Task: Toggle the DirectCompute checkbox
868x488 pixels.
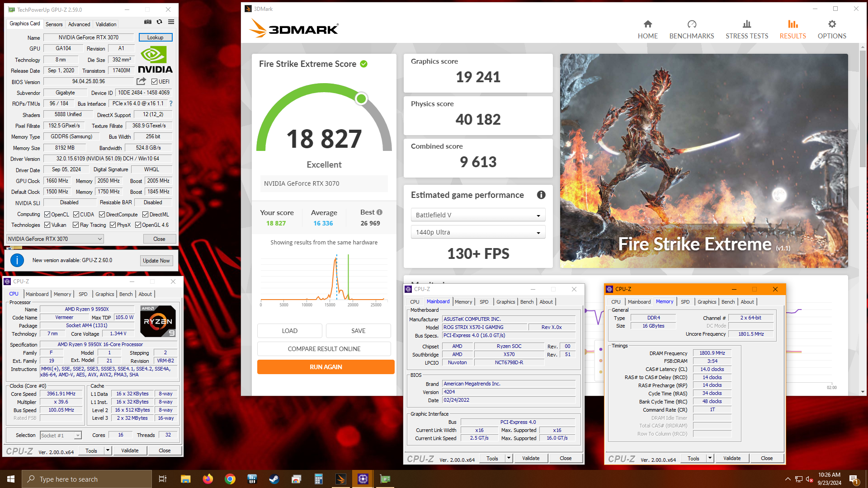Action: tap(102, 215)
